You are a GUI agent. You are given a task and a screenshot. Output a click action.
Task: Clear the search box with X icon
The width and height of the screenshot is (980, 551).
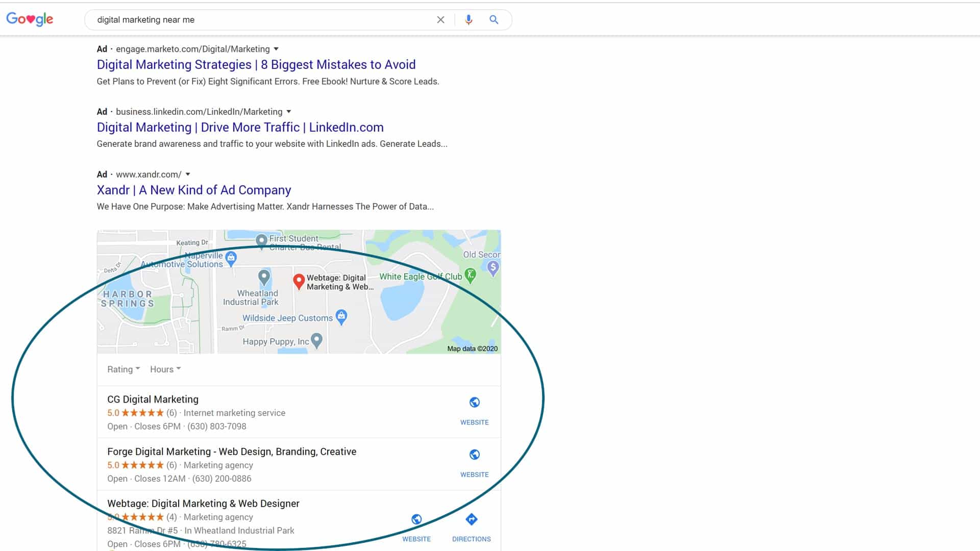(440, 20)
